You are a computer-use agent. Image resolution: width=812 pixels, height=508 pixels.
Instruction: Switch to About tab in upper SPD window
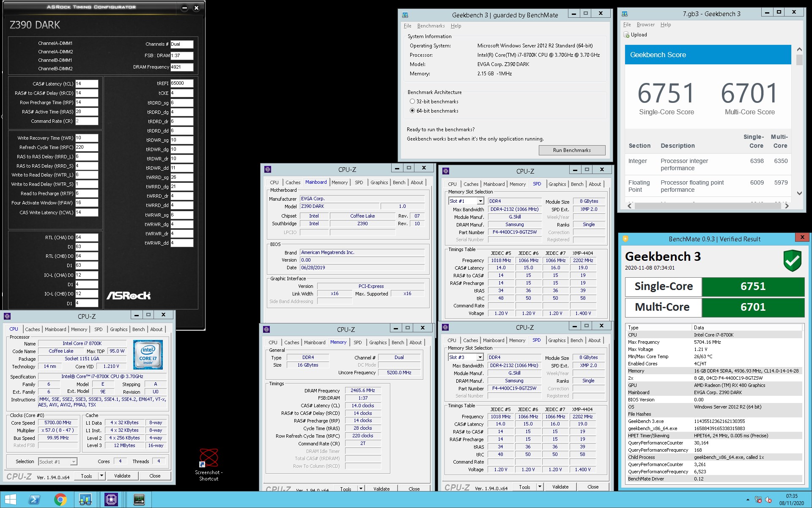(595, 184)
